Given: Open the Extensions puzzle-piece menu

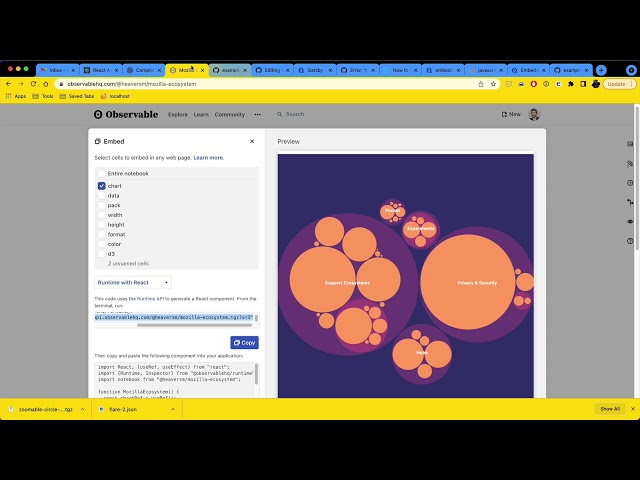Looking at the screenshot, I should pyautogui.click(x=571, y=84).
